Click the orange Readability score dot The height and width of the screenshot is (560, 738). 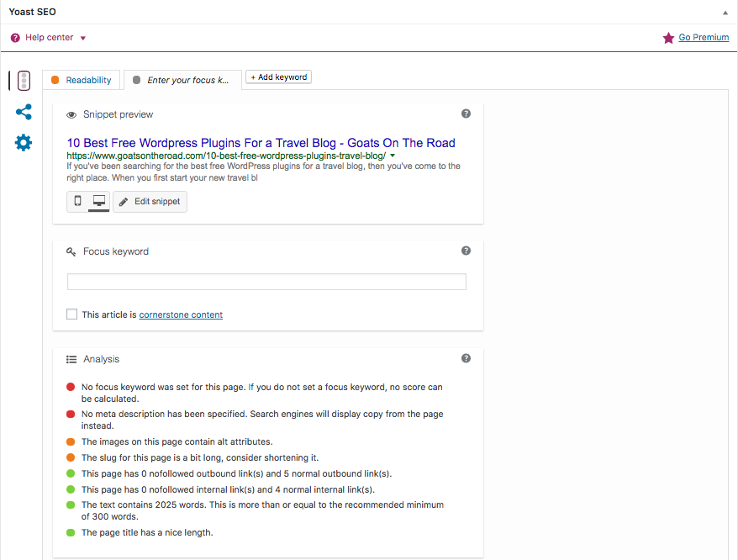(x=55, y=80)
